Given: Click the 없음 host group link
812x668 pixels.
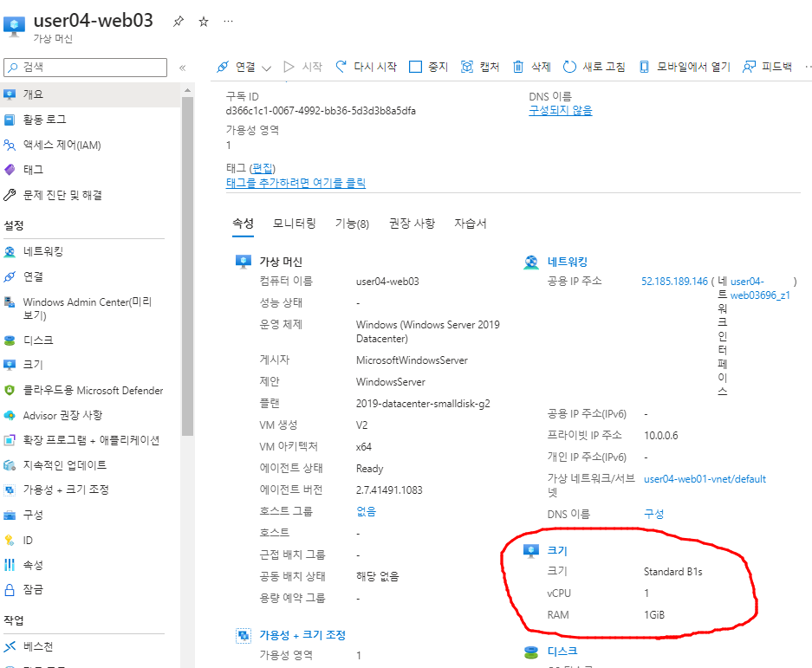Looking at the screenshot, I should pos(366,512).
